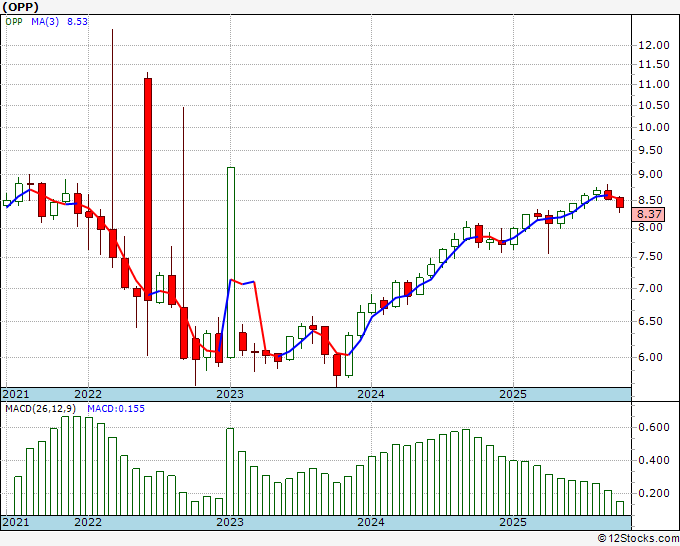Click the 11.50 price axis label
680x546 pixels.
point(654,65)
